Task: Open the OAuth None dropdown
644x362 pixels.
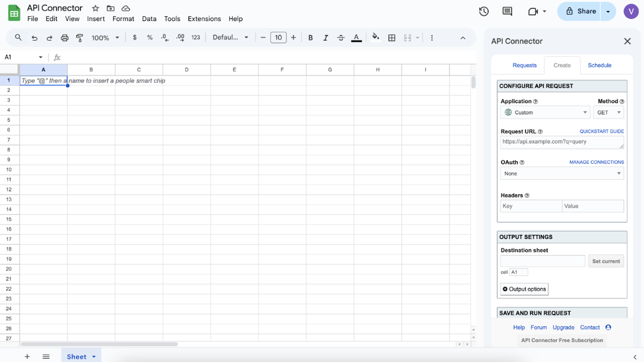Action: pos(562,173)
